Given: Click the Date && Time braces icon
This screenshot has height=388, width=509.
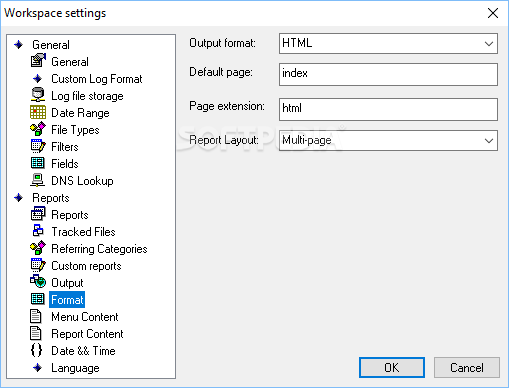Looking at the screenshot, I should 36,350.
